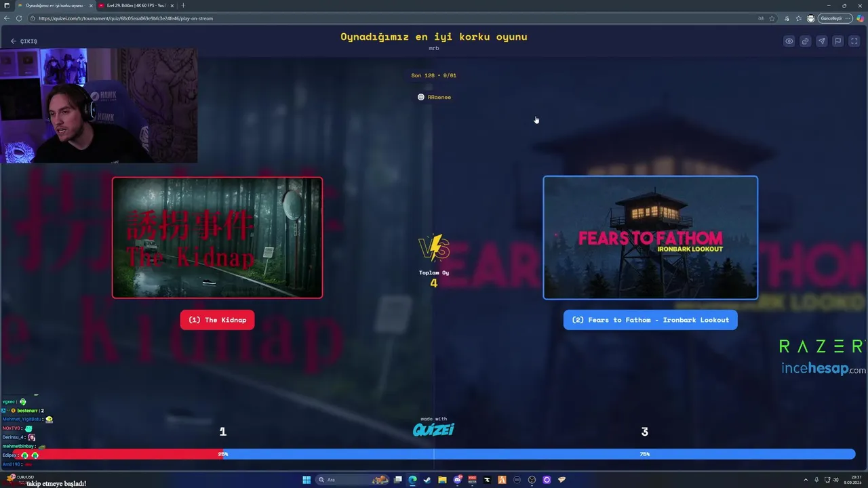868x488 pixels.
Task: Open Microsoft Edge from the taskbar
Action: tap(412, 480)
